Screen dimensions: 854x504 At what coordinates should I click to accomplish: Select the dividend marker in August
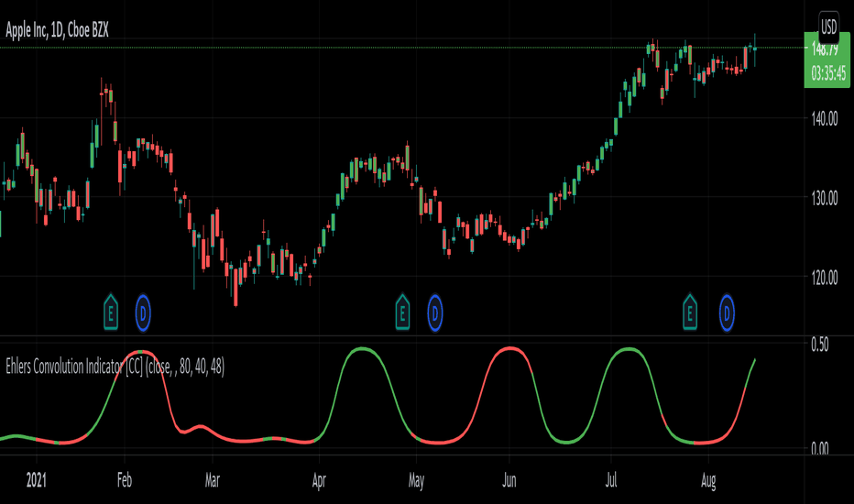pyautogui.click(x=727, y=312)
